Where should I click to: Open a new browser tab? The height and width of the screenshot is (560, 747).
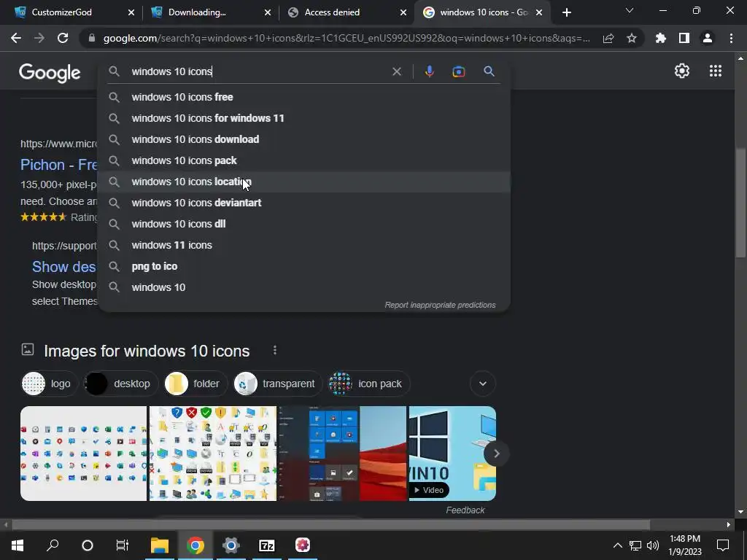[x=566, y=12]
